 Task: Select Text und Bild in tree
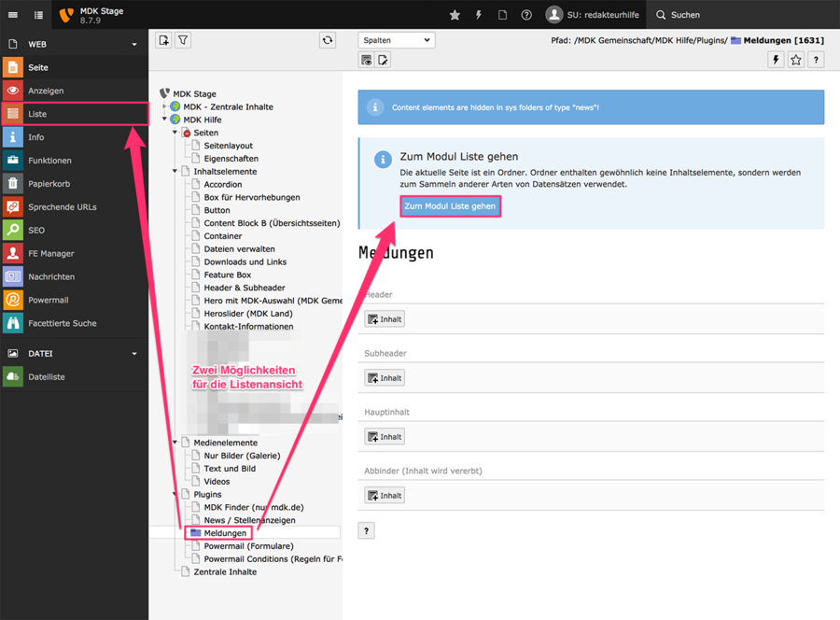point(230,469)
